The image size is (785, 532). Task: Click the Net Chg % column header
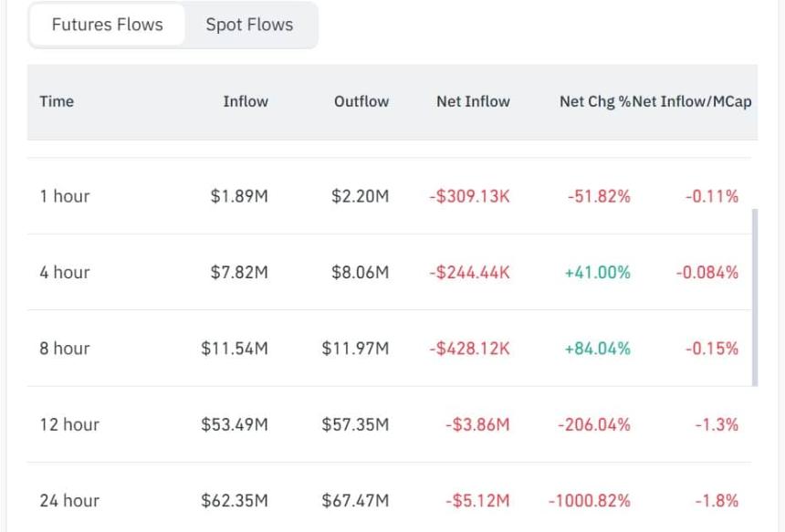[595, 101]
